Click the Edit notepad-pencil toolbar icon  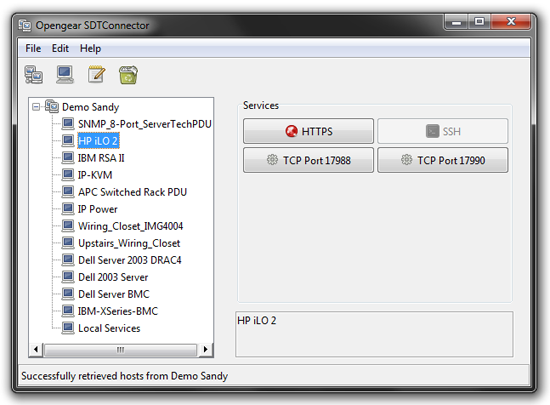(x=96, y=74)
